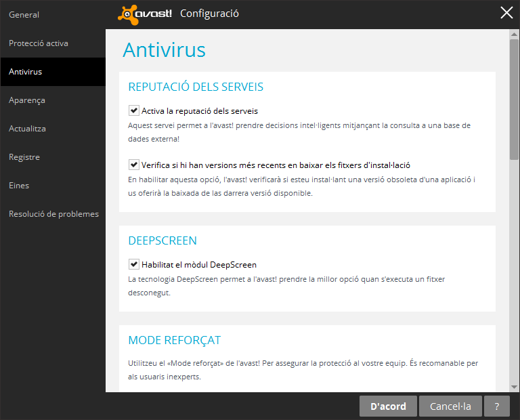The image size is (520, 420).
Task: Uncheck Activa la reputació dels serveis
Action: coord(133,110)
